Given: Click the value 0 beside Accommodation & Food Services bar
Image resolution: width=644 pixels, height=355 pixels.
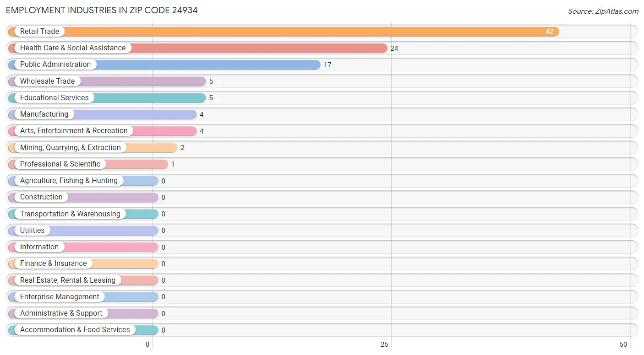Looking at the screenshot, I should pos(163,330).
